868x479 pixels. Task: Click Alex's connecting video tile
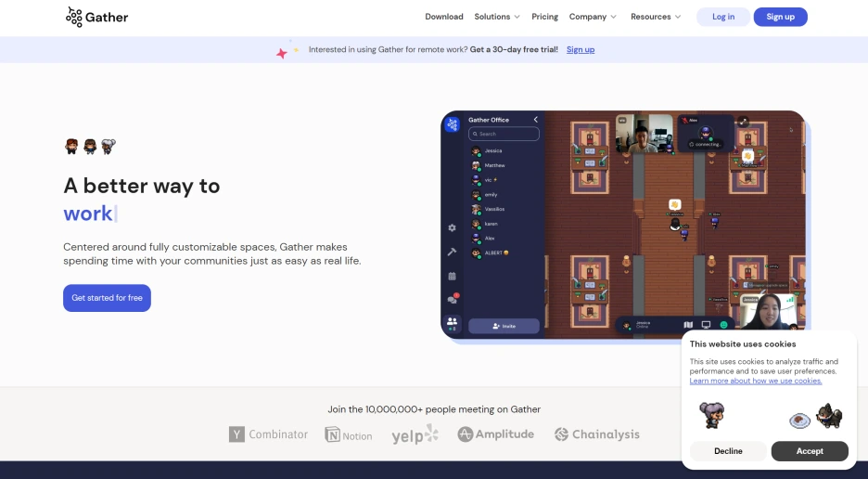pyautogui.click(x=706, y=133)
